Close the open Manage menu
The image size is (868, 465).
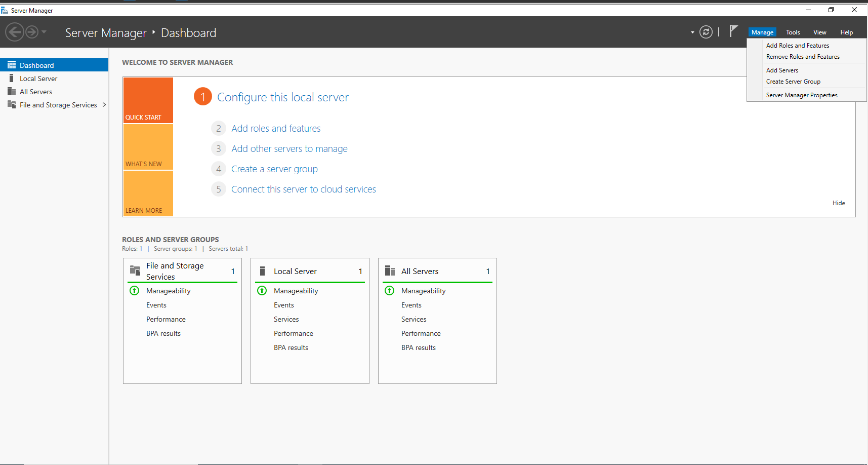[x=762, y=32]
